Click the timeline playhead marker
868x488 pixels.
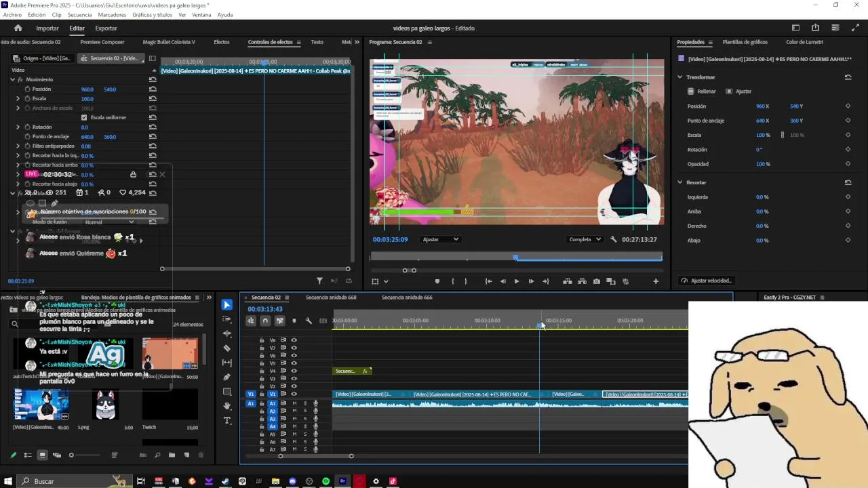pos(540,326)
